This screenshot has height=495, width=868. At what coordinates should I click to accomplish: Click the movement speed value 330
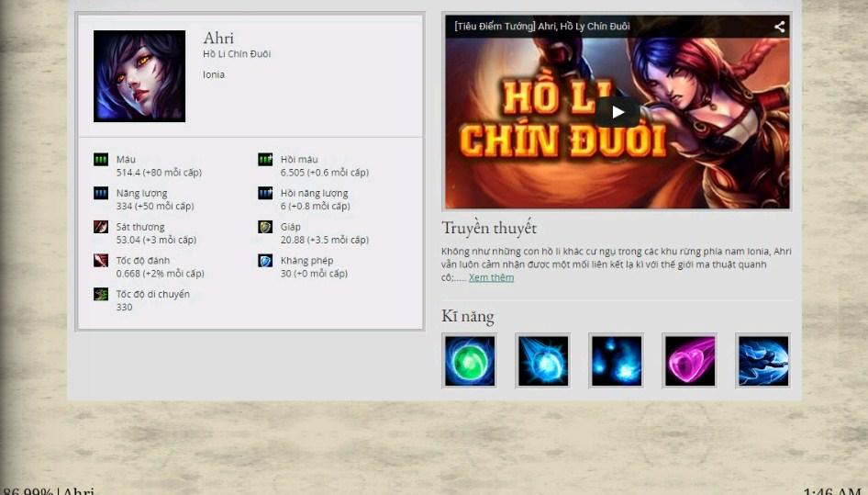pos(124,307)
